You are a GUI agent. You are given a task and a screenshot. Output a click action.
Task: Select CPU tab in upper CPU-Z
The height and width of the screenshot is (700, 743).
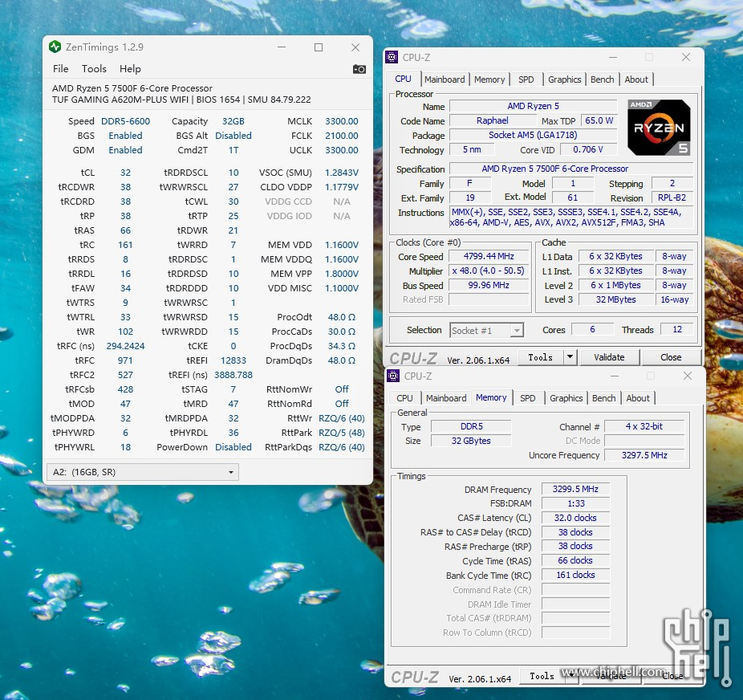(404, 79)
